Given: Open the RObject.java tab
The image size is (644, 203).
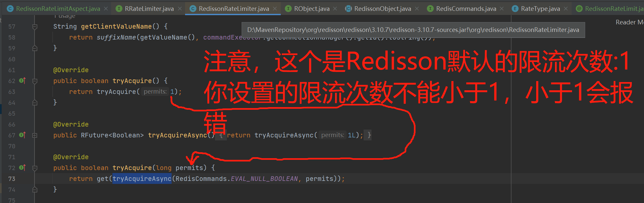Looking at the screenshot, I should coord(312,9).
